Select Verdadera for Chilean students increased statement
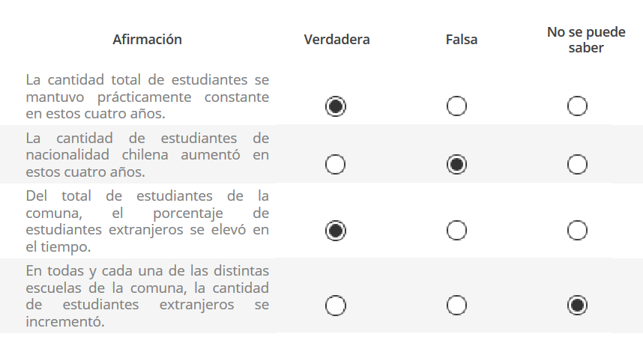643x364 pixels. (x=336, y=164)
